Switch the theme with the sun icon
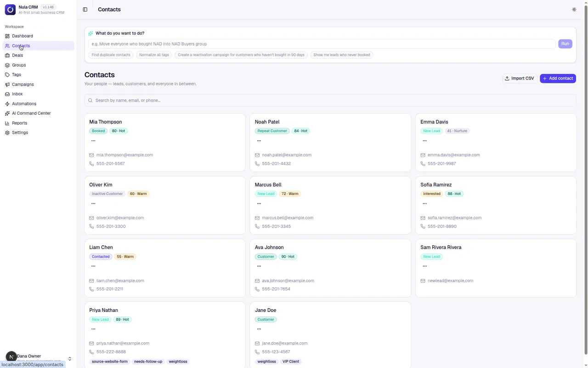The width and height of the screenshot is (588, 368). [574, 9]
